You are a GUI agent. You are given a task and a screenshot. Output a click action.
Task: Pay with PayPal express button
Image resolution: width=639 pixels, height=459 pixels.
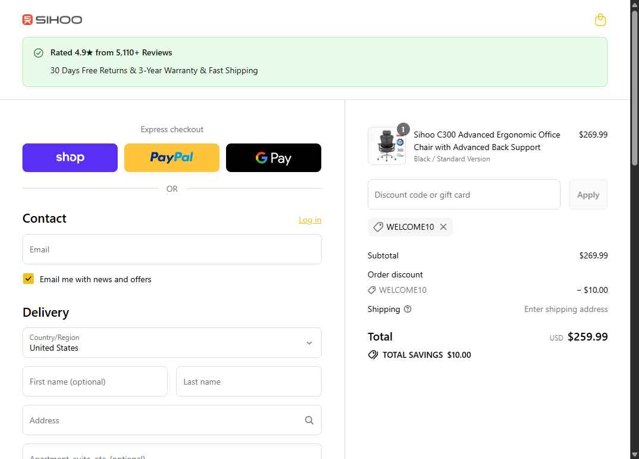pyautogui.click(x=172, y=157)
